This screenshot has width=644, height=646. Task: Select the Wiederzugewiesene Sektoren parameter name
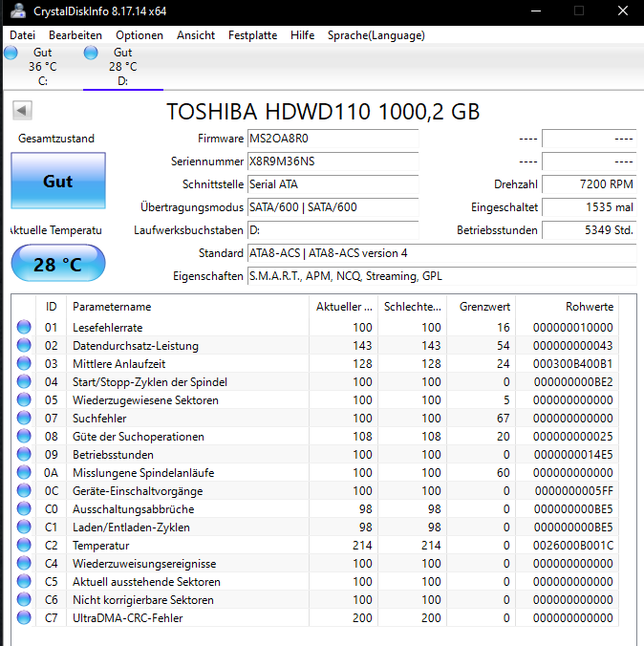145,400
